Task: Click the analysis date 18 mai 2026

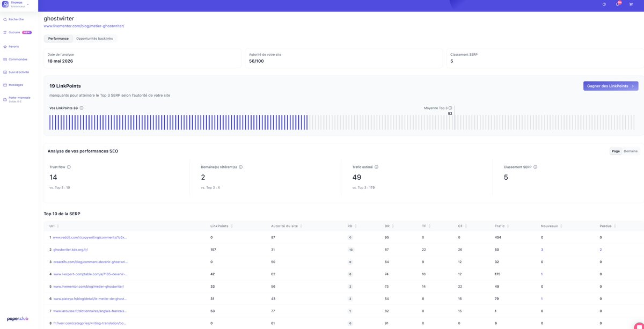Action: (x=60, y=61)
